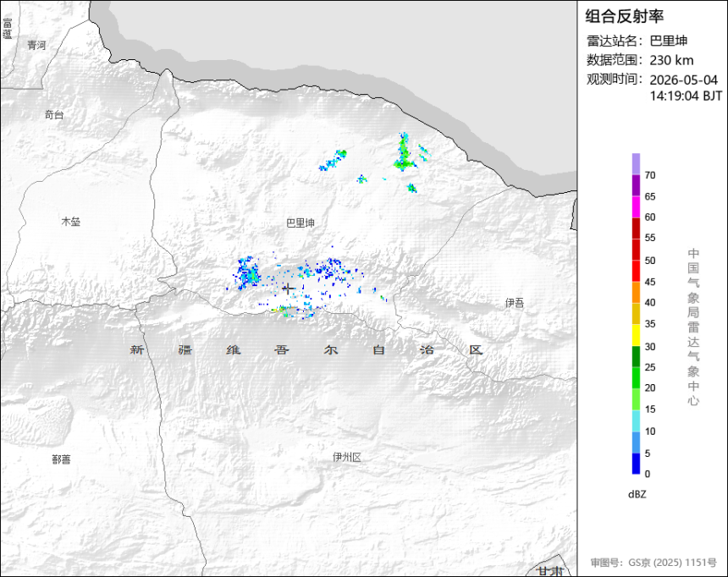
Task: Click the 青河 label on the map
Action: [x=36, y=45]
